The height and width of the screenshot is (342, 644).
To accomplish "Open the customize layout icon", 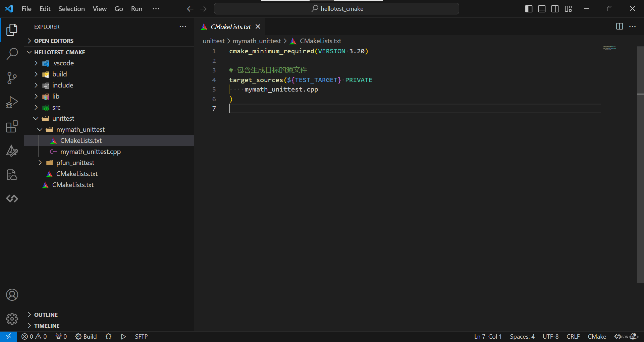I will point(568,9).
